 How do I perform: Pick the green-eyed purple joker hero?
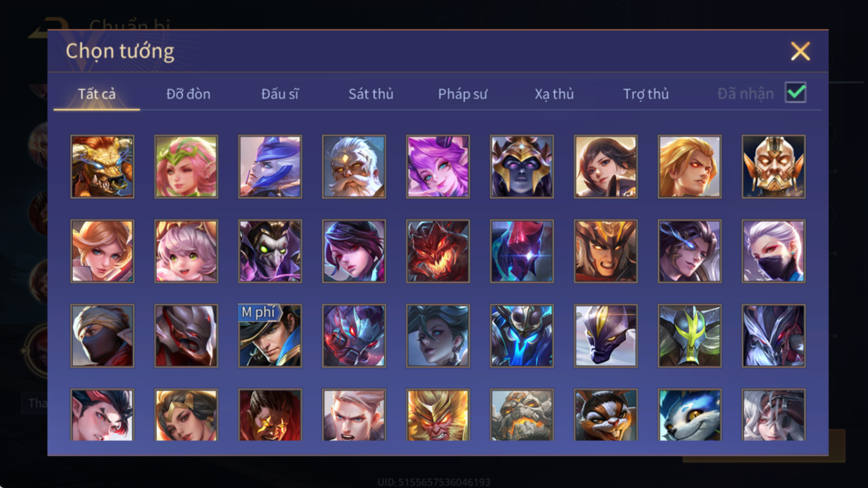click(270, 251)
